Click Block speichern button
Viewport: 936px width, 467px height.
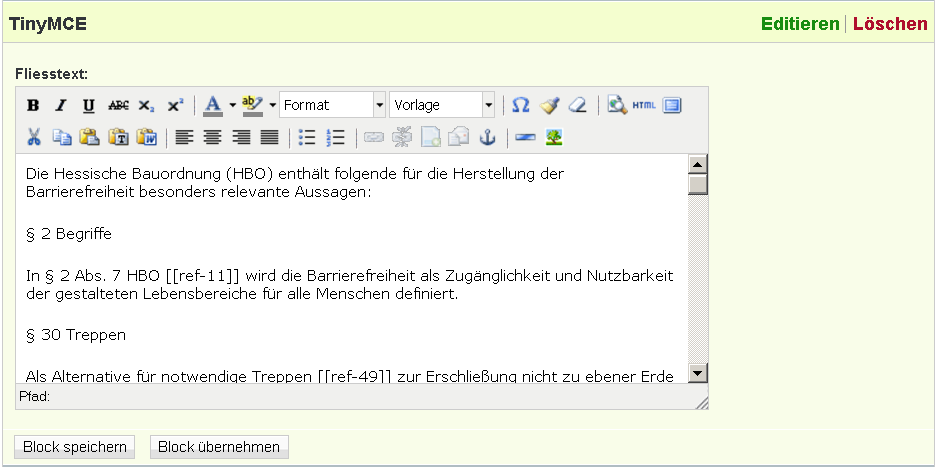point(75,447)
